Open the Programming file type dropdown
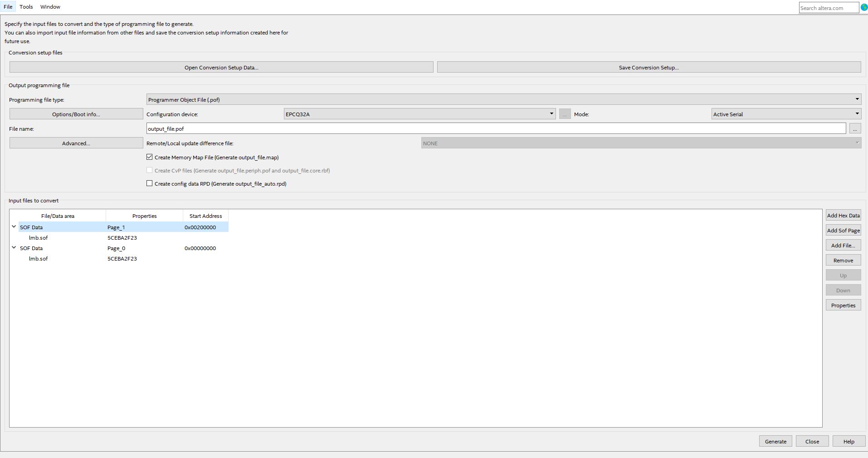Image resolution: width=868 pixels, height=458 pixels. coord(504,99)
